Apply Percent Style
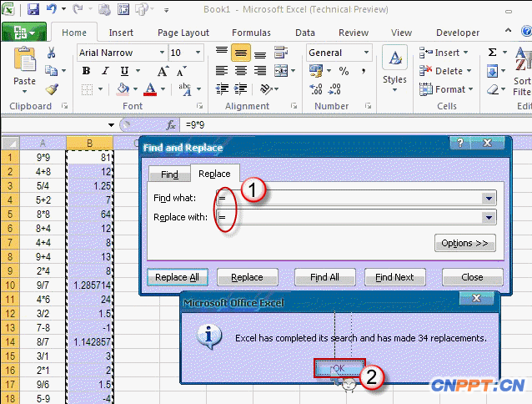532x404 pixels. (x=344, y=71)
